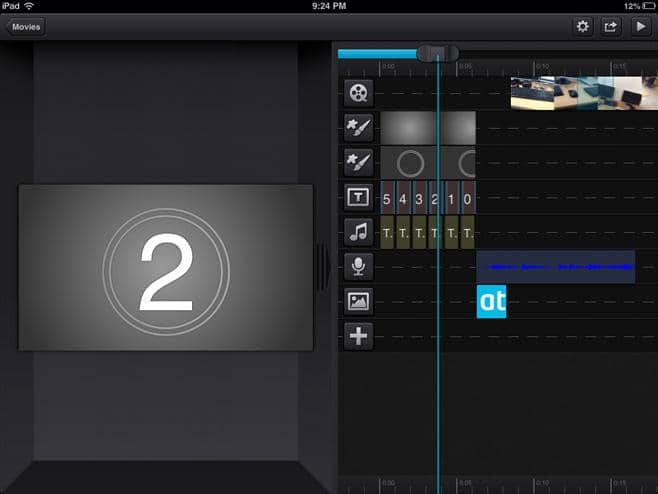Open project settings gear

click(x=582, y=27)
